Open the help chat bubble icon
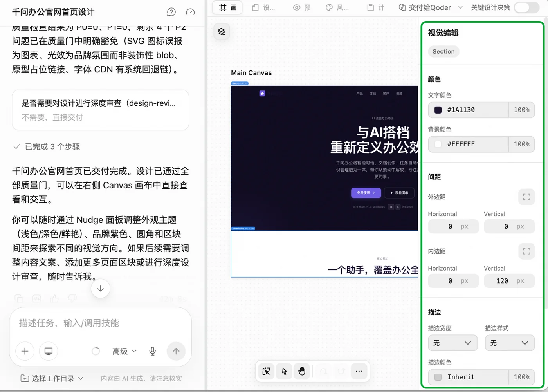 click(171, 12)
